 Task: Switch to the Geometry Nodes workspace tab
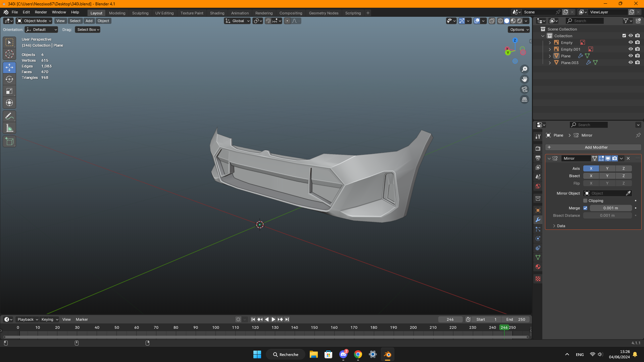click(x=324, y=13)
